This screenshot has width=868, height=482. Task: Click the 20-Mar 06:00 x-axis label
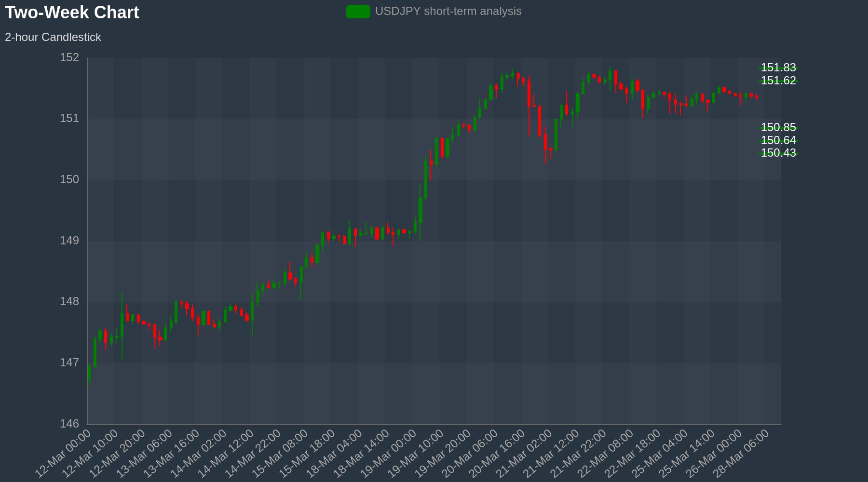(470, 454)
